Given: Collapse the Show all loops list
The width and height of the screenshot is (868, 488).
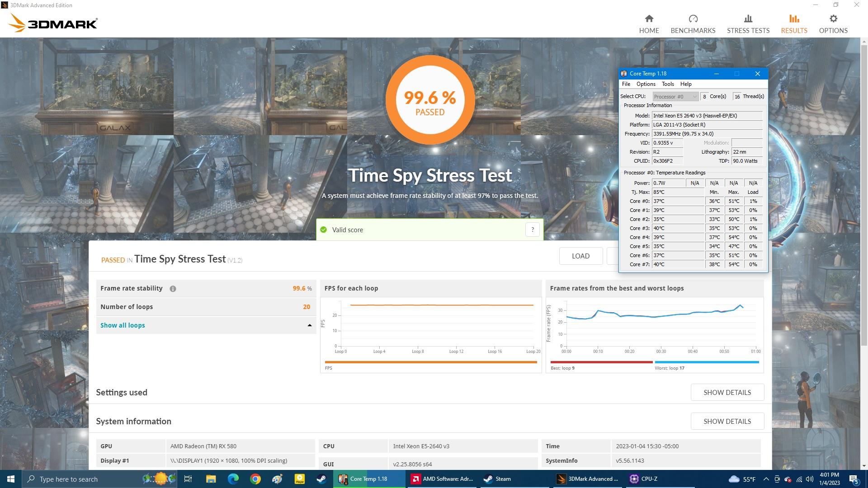Looking at the screenshot, I should click(206, 325).
